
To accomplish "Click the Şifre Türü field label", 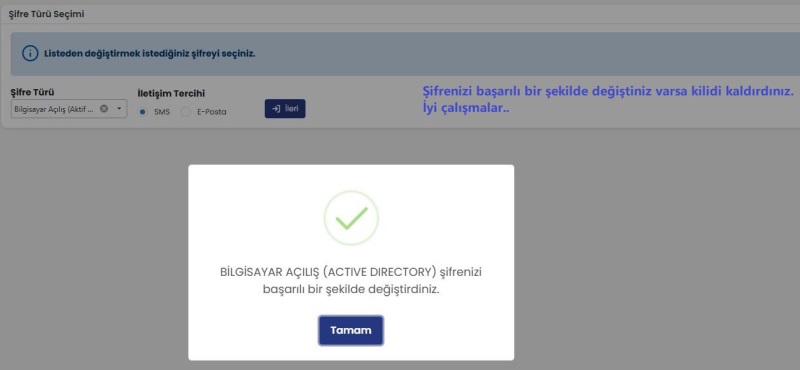I will (x=33, y=92).
